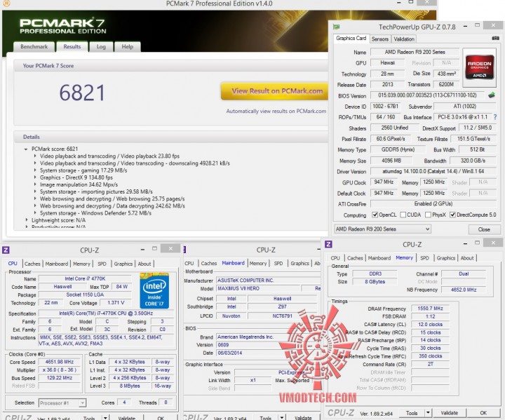
Task: Click the DRAM Frequency 1550.7 MHz value
Action: coord(430,309)
